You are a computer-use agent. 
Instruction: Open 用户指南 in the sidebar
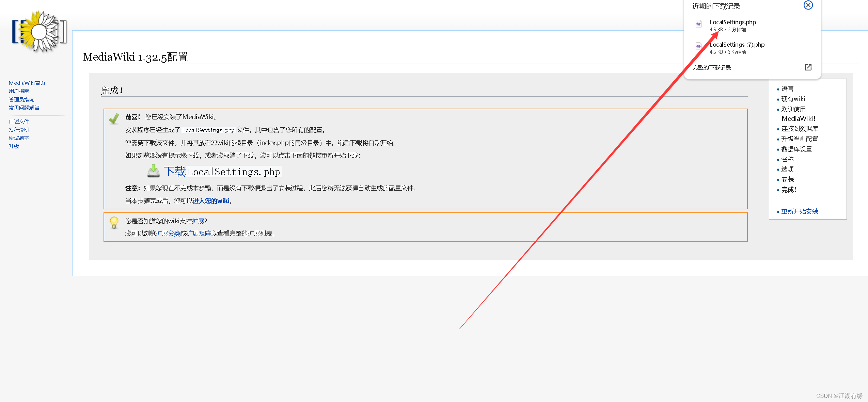[19, 91]
